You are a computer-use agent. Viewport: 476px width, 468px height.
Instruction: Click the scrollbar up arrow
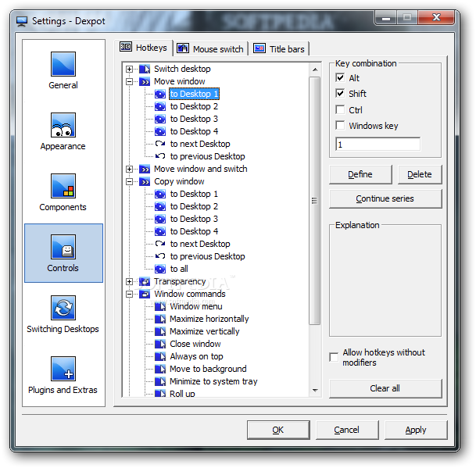(315, 70)
